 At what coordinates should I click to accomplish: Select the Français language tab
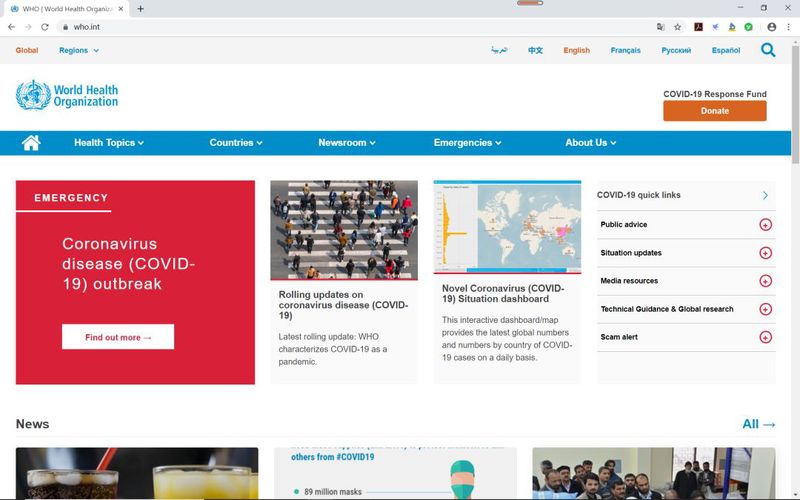click(626, 51)
